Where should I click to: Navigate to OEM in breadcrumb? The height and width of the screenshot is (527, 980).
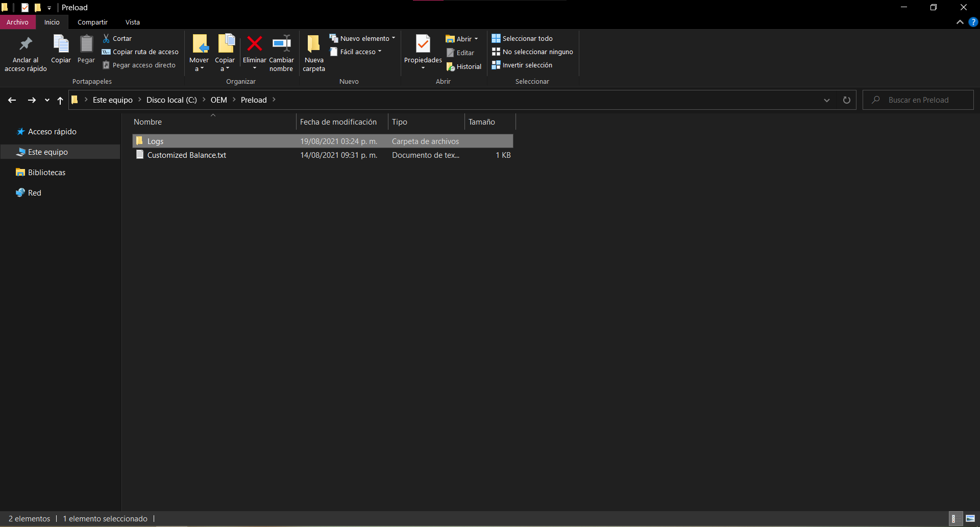(218, 100)
